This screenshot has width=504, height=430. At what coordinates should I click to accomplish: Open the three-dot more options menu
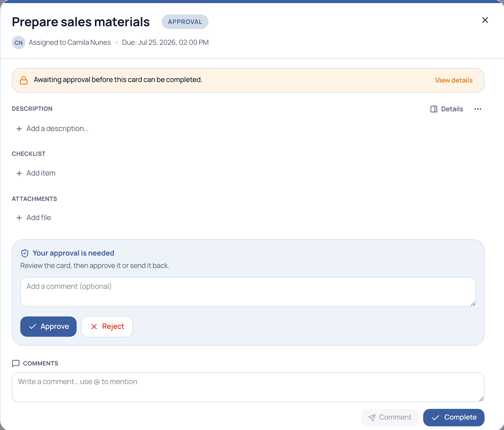(x=478, y=109)
